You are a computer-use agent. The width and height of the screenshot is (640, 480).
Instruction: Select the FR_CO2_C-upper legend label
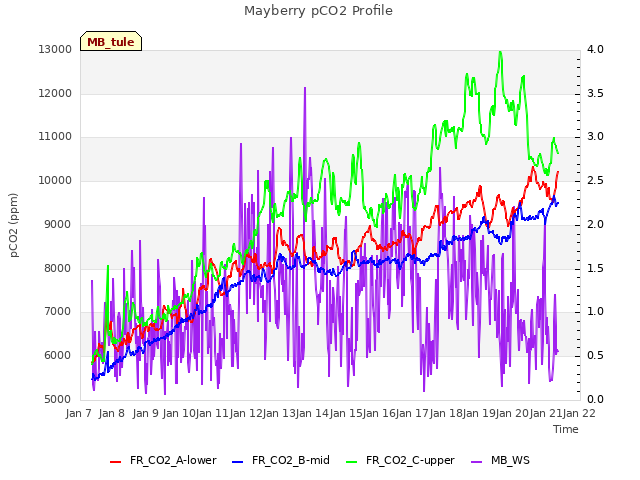(x=410, y=460)
